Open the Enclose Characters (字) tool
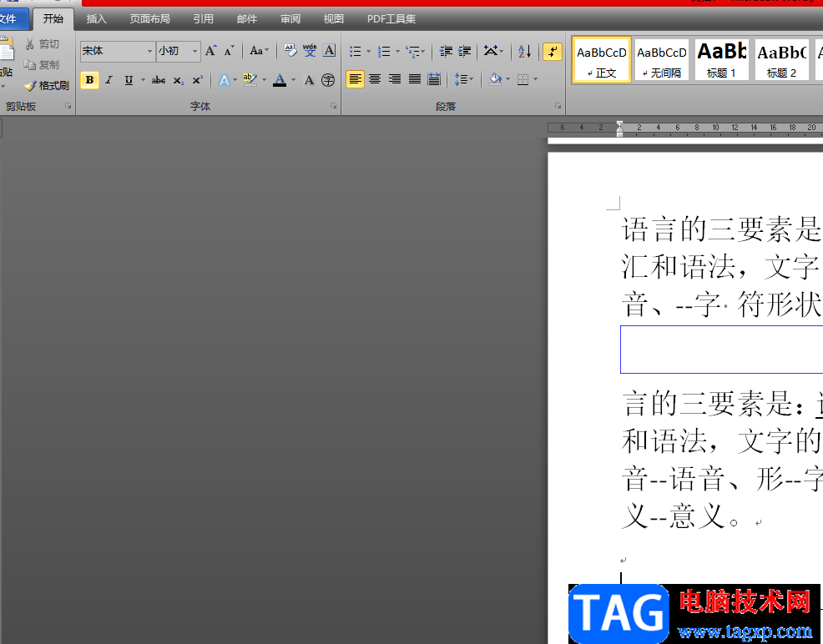The height and width of the screenshot is (644, 823). point(328,80)
